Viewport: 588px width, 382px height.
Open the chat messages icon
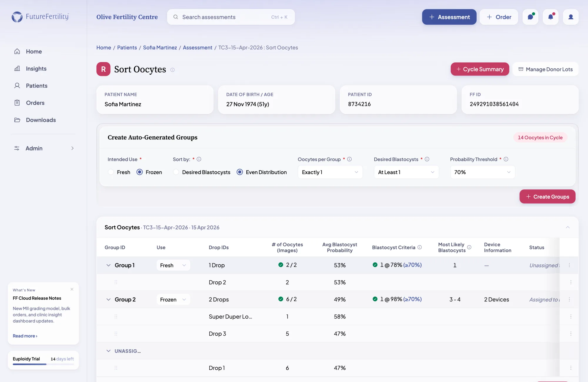click(530, 17)
